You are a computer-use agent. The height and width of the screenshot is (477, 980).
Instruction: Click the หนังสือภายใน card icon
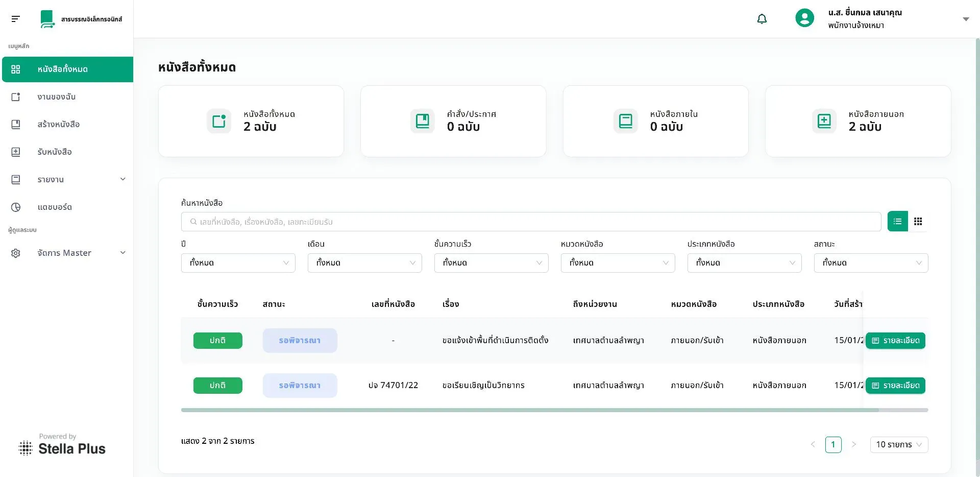click(625, 121)
